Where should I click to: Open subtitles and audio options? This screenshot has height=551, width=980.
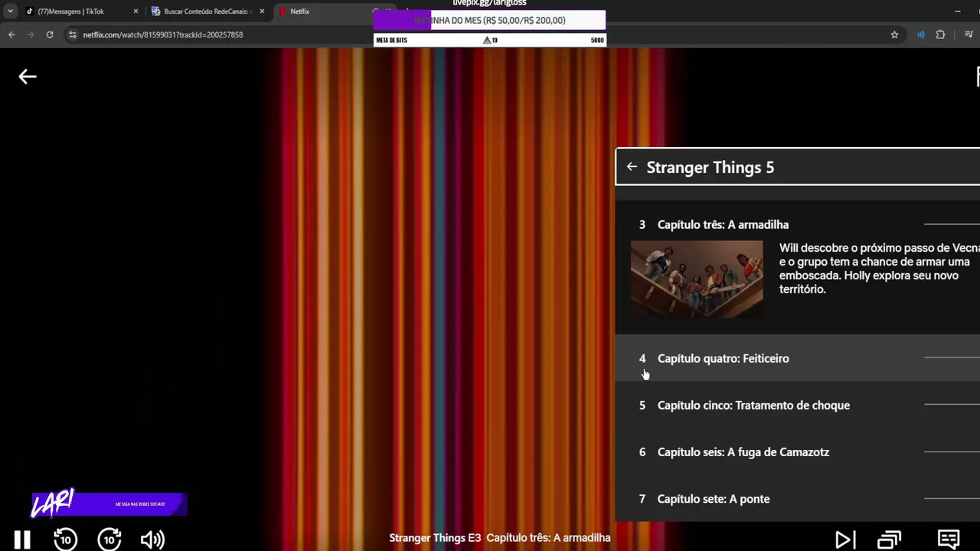pyautogui.click(x=949, y=540)
